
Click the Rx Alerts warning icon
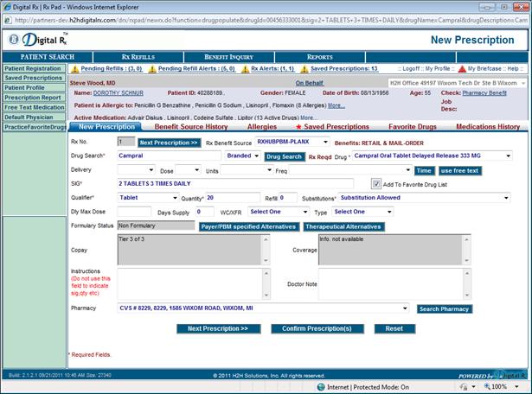pos(245,68)
